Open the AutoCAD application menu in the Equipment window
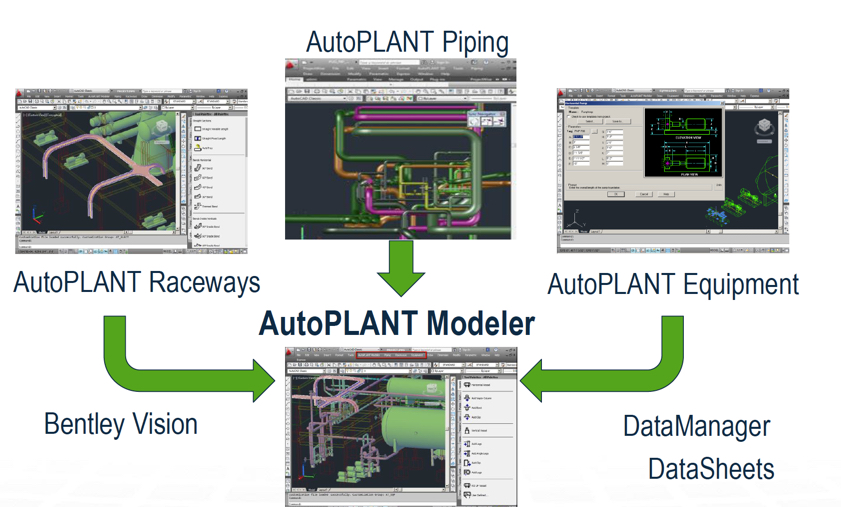This screenshot has height=507, width=841. [x=560, y=92]
